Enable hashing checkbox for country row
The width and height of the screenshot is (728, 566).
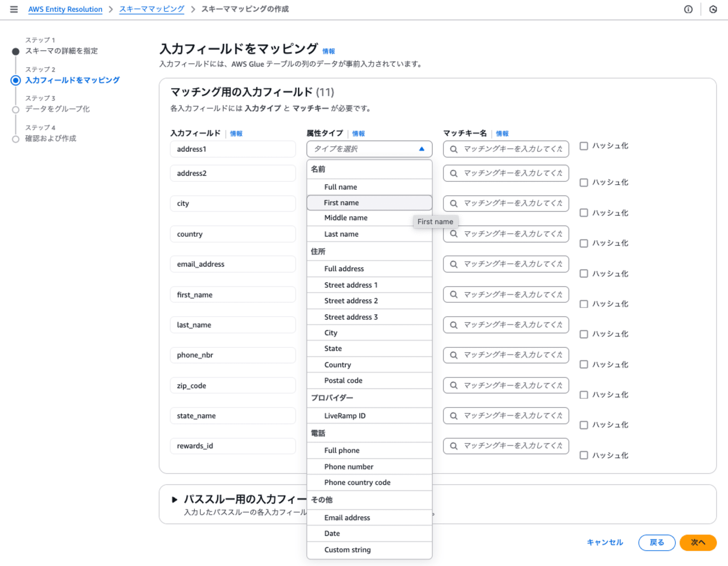tap(583, 243)
